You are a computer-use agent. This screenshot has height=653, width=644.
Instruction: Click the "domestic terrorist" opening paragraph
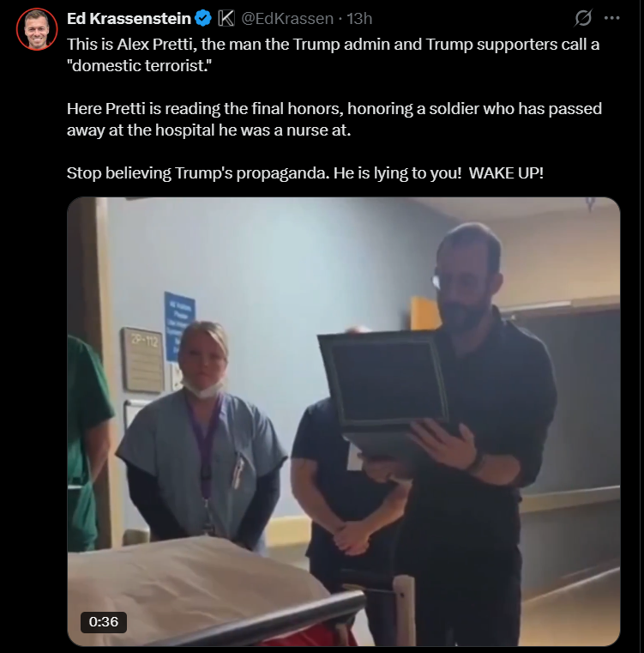[x=333, y=55]
